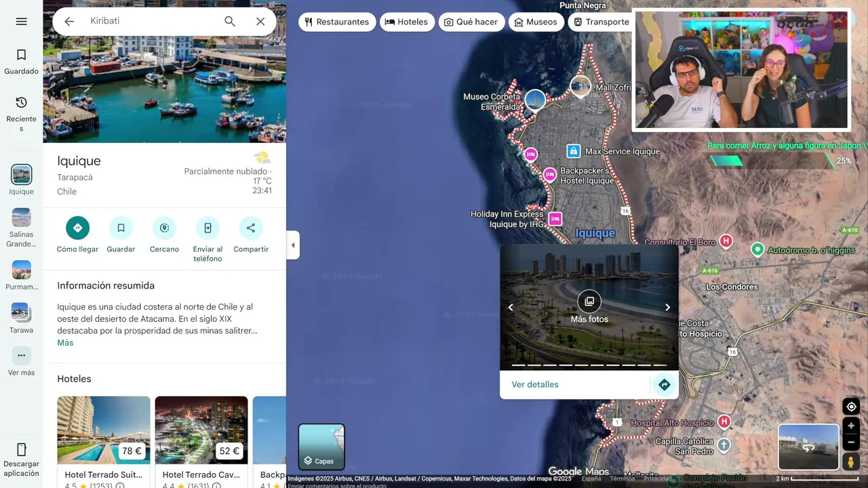
Task: Click the magnifier search icon
Action: click(x=230, y=22)
